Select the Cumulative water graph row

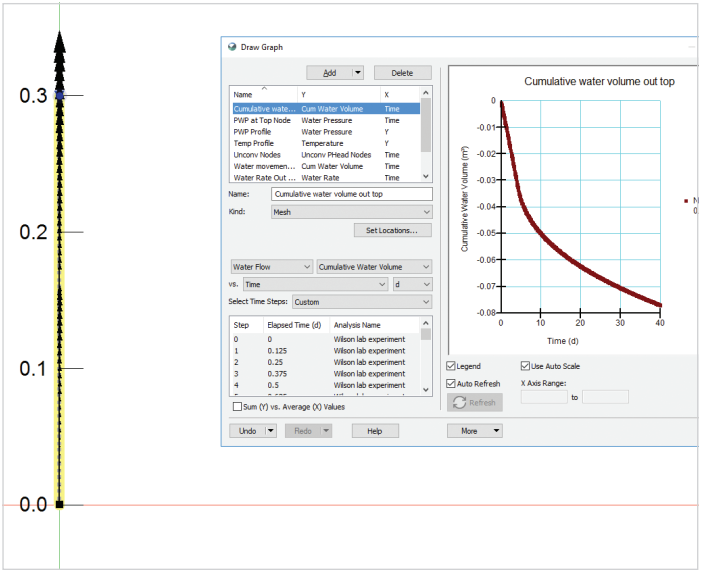(326, 109)
